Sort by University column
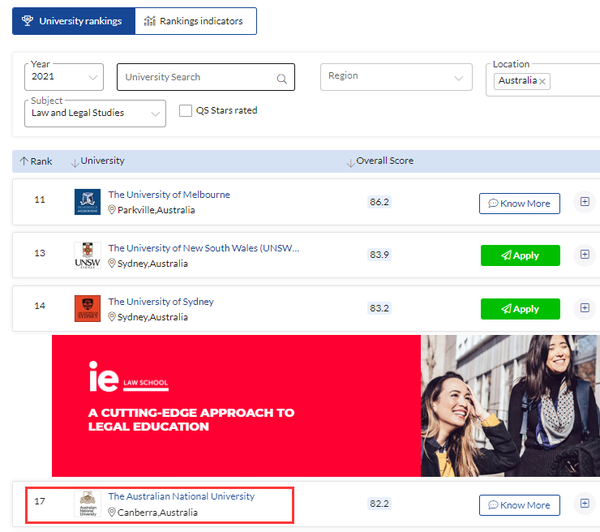Viewport: 600px width, 532px height. click(x=98, y=161)
